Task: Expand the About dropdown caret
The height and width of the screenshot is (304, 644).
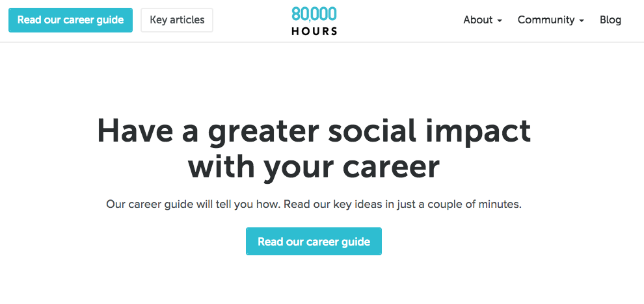Action: click(500, 21)
